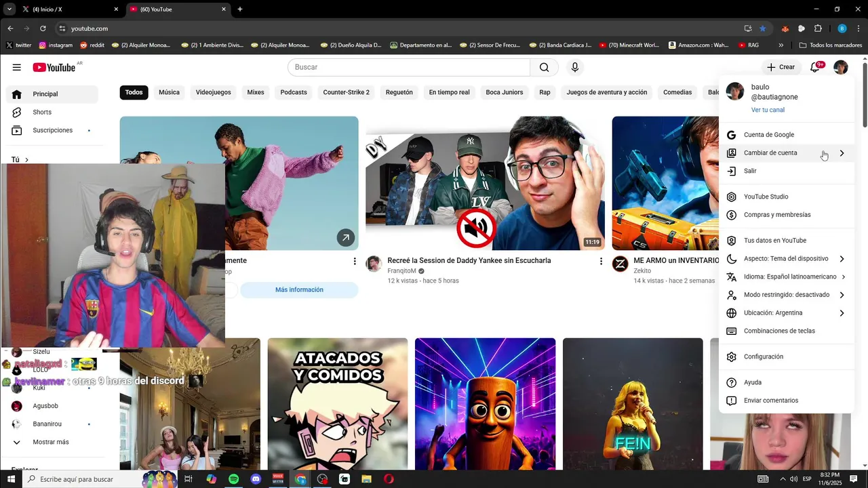The image size is (868, 488).
Task: Open YouTube Studio
Action: coord(786,197)
